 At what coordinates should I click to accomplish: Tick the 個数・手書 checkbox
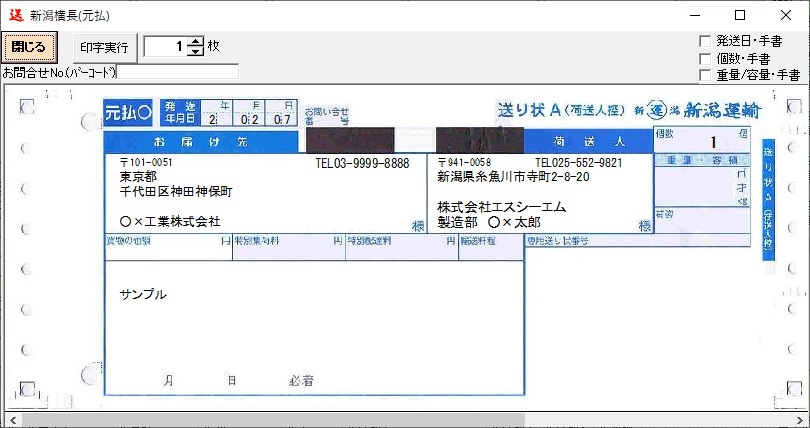[x=705, y=58]
